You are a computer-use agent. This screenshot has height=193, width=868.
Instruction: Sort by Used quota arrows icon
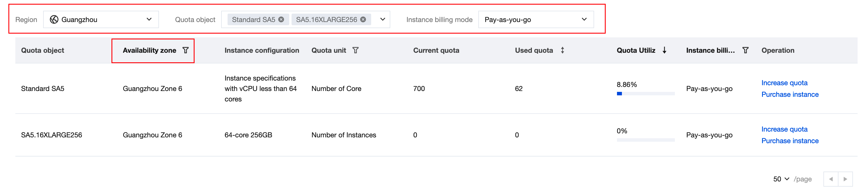click(562, 50)
